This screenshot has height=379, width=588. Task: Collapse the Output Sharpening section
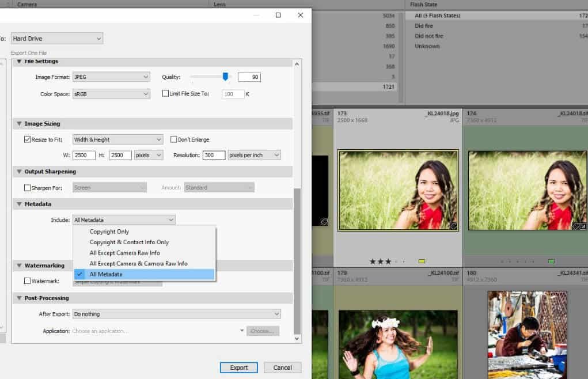(x=19, y=172)
